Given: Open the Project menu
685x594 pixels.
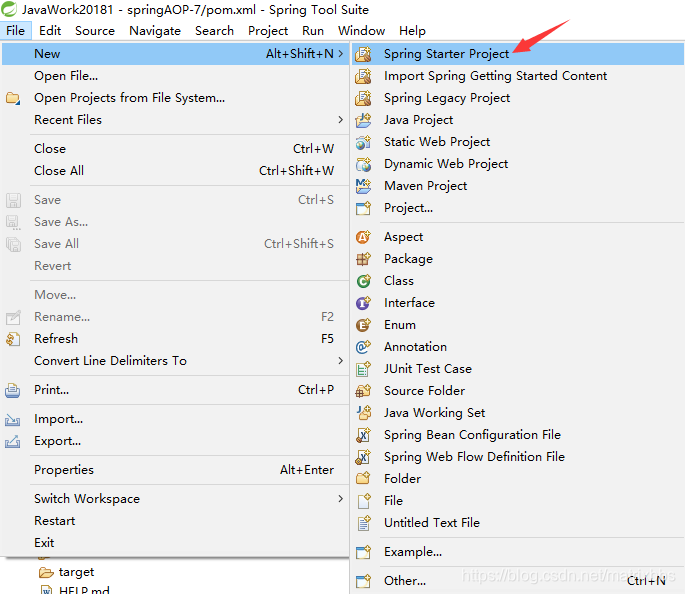Looking at the screenshot, I should pos(268,31).
